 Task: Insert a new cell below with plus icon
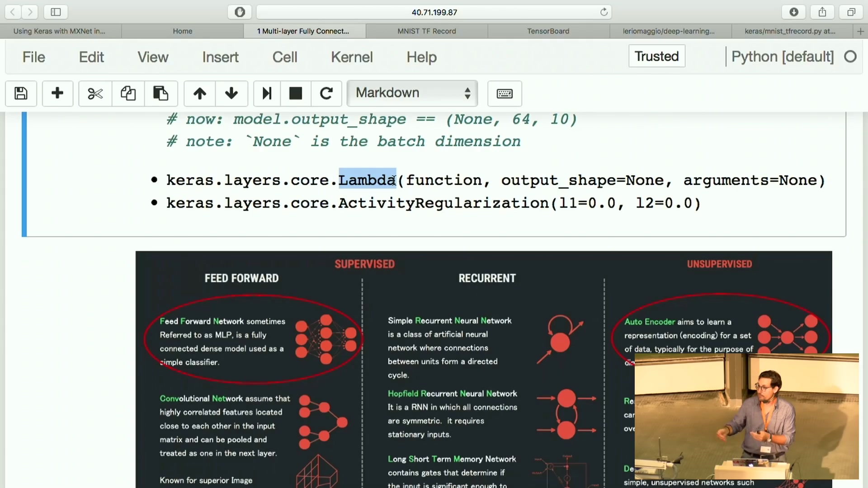pos(57,94)
